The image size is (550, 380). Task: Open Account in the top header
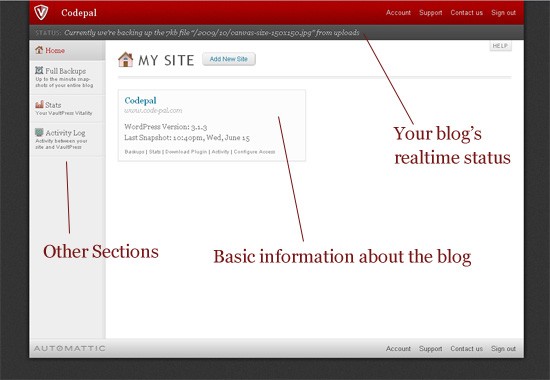[398, 13]
